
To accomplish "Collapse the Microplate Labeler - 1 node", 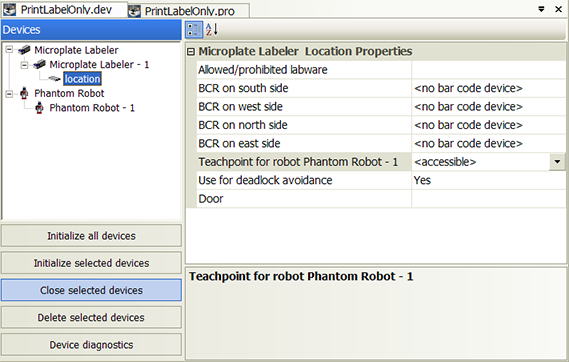I will click(24, 65).
